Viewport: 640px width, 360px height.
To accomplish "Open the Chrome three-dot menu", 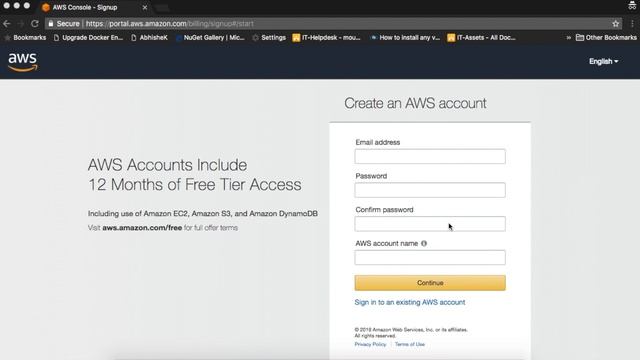I will tap(632, 24).
